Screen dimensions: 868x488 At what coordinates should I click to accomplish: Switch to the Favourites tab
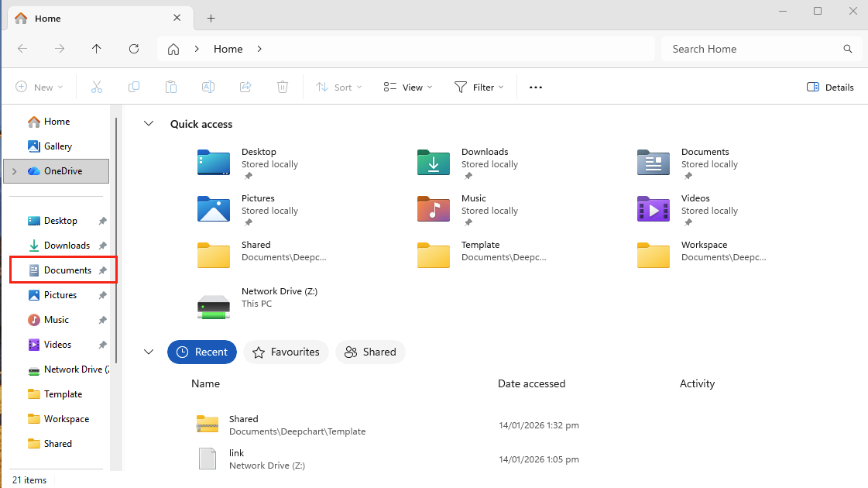click(286, 352)
